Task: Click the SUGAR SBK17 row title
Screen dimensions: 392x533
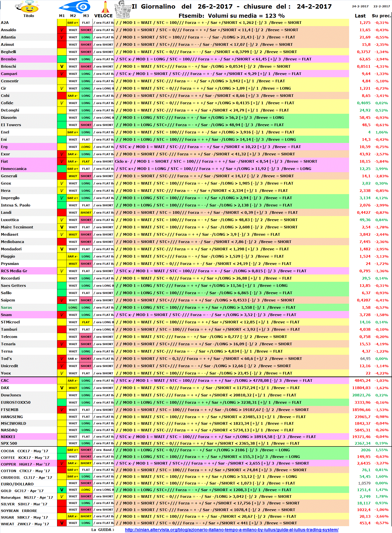Action: [x=24, y=517]
